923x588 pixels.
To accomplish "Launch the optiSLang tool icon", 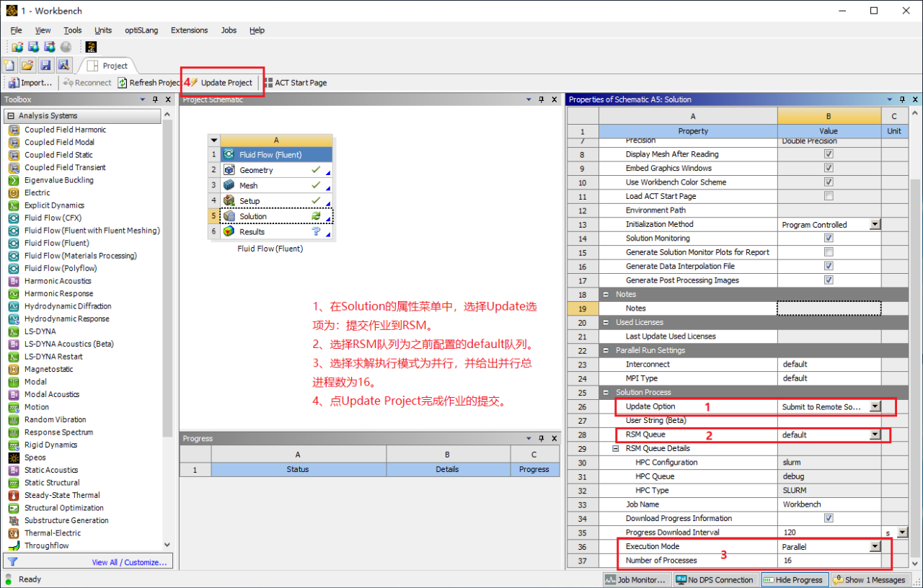I will click(x=89, y=47).
